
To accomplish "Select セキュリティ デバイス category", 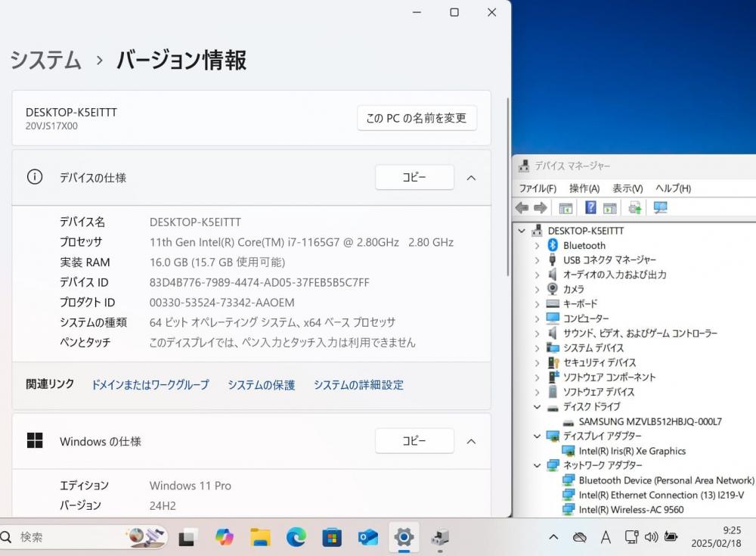I will coord(600,363).
